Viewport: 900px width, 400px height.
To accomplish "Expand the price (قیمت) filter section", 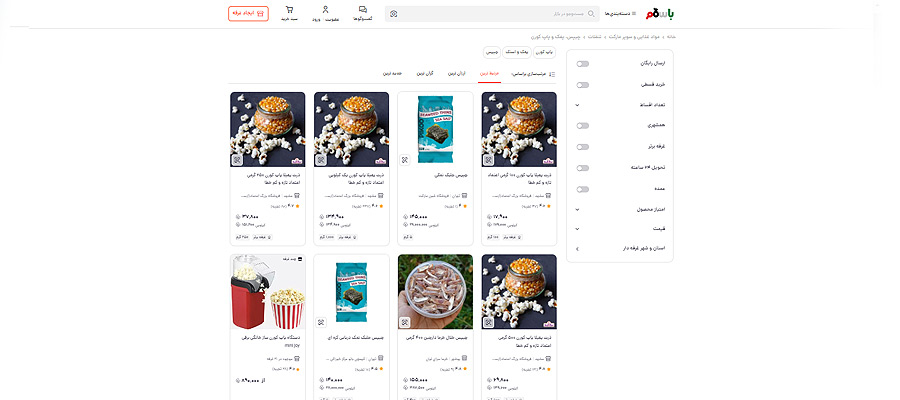I will click(x=577, y=228).
